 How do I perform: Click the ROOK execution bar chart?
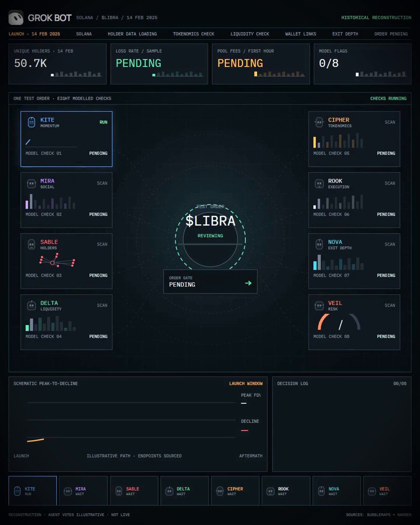click(338, 202)
